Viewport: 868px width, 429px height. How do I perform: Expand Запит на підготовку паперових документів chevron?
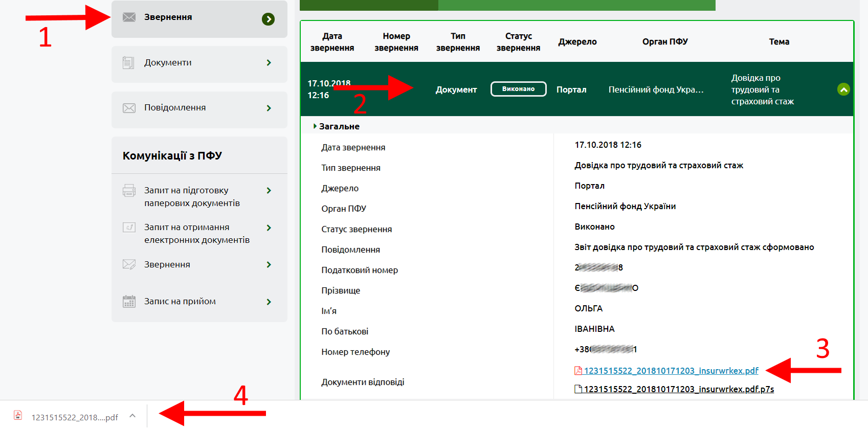[269, 191]
